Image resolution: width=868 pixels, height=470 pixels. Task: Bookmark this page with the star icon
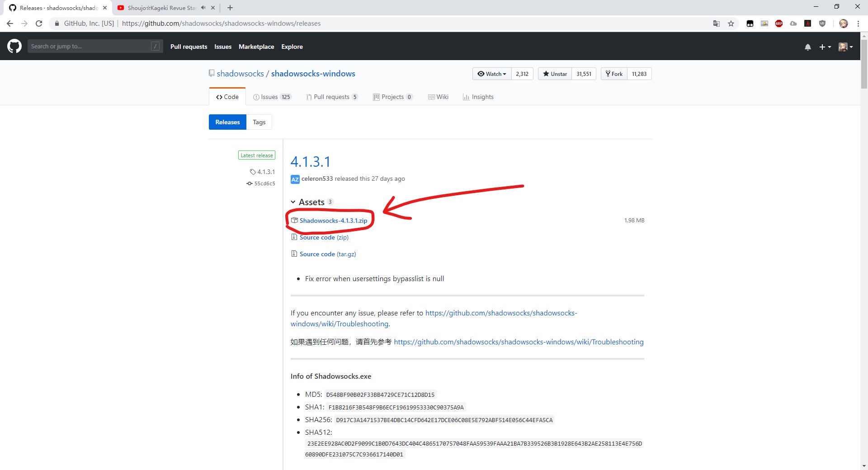(731, 23)
